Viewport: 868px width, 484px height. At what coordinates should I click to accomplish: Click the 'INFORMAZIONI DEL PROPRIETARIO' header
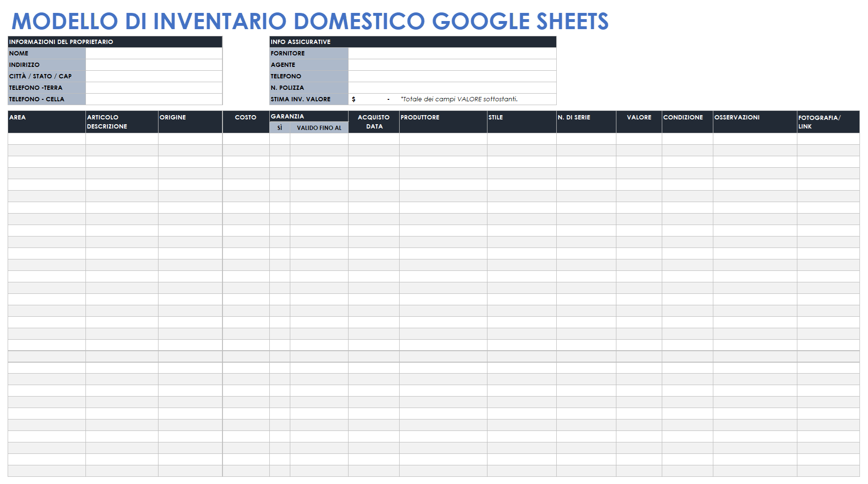coord(115,42)
